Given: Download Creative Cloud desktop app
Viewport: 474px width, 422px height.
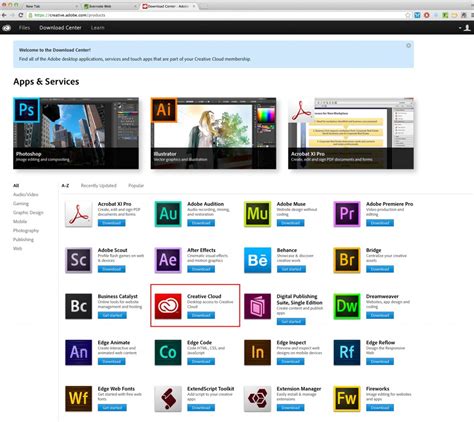Looking at the screenshot, I should (201, 315).
